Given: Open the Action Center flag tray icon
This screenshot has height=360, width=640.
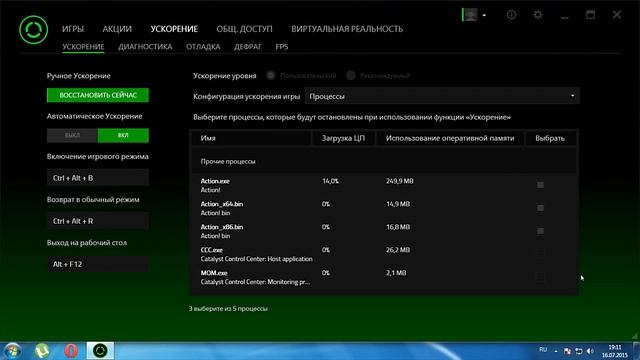Looking at the screenshot, I should 567,351.
